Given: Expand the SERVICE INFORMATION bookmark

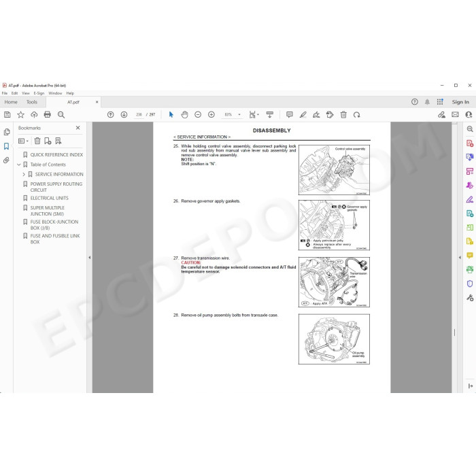Looking at the screenshot, I should point(24,174).
